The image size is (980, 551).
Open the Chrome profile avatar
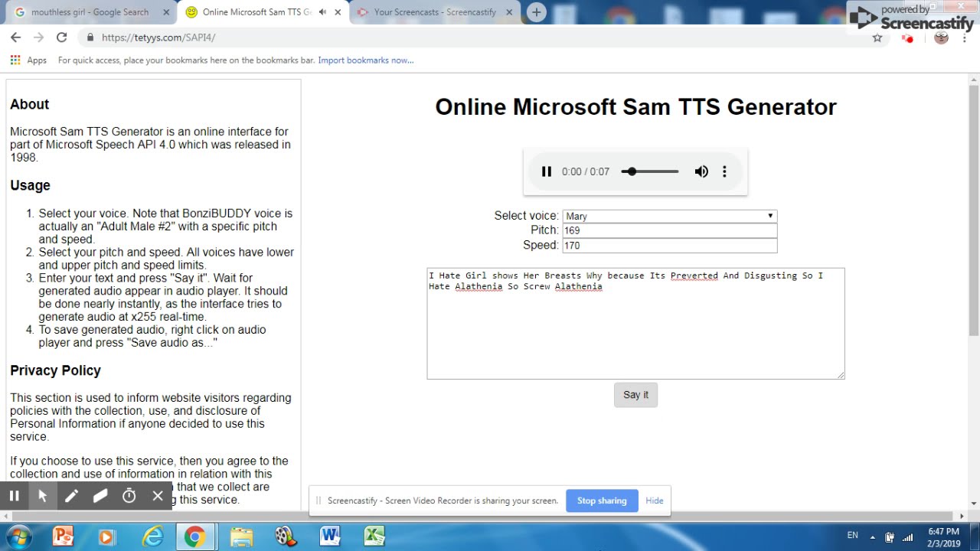[942, 37]
